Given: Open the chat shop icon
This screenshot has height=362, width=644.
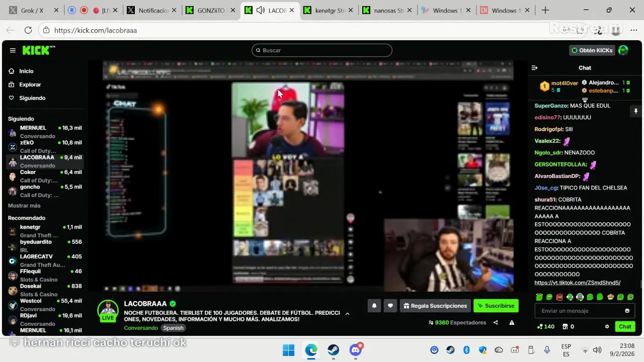Looking at the screenshot, I should point(565,326).
